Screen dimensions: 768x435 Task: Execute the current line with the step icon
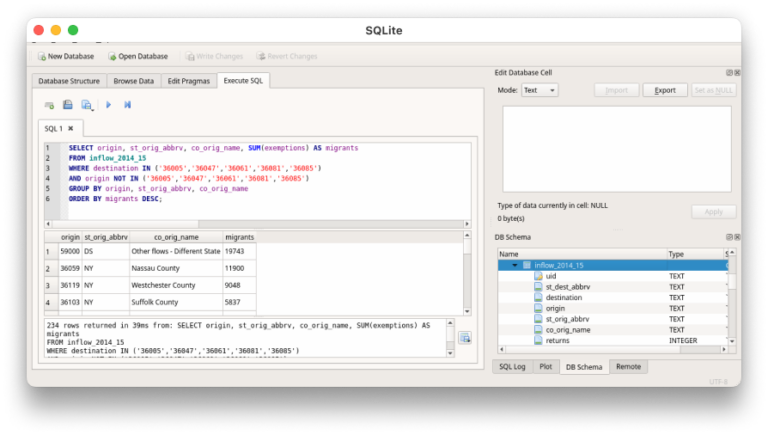coord(127,105)
